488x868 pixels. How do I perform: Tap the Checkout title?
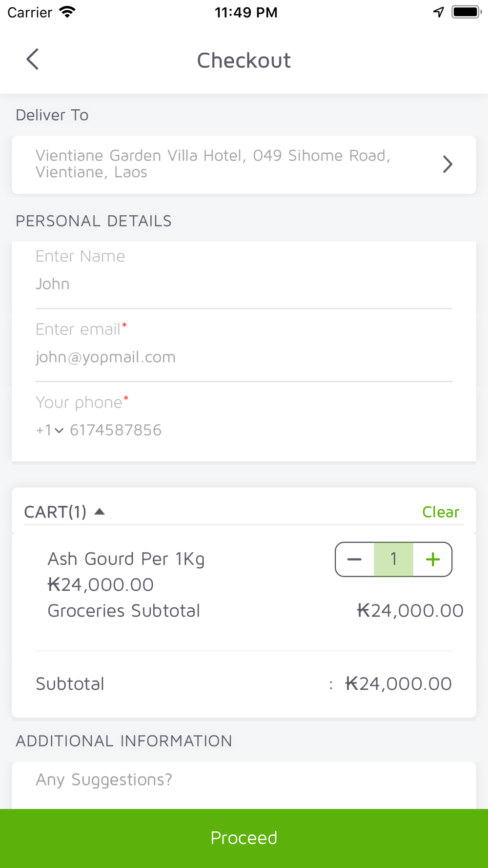coord(244,60)
